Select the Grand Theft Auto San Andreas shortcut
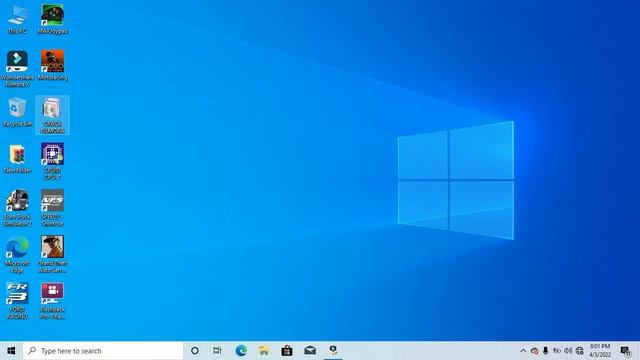Viewport: 640px width, 360px height. 52,254
